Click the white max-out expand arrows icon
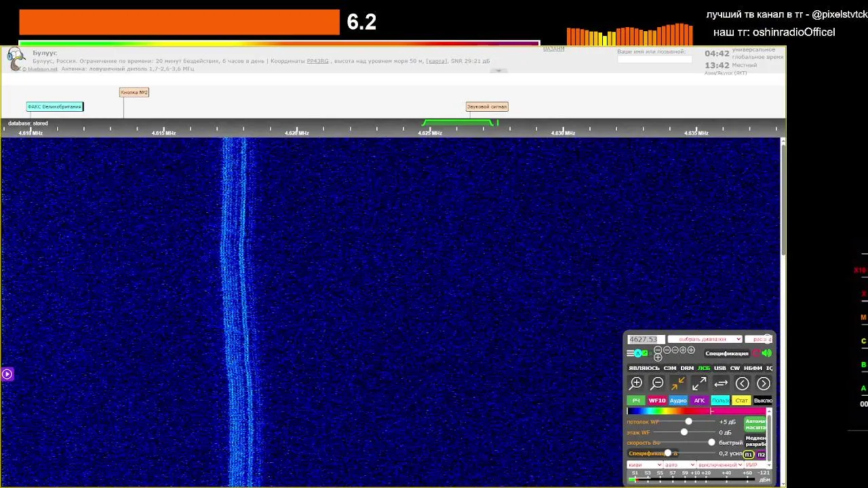The height and width of the screenshot is (488, 868). (x=699, y=384)
